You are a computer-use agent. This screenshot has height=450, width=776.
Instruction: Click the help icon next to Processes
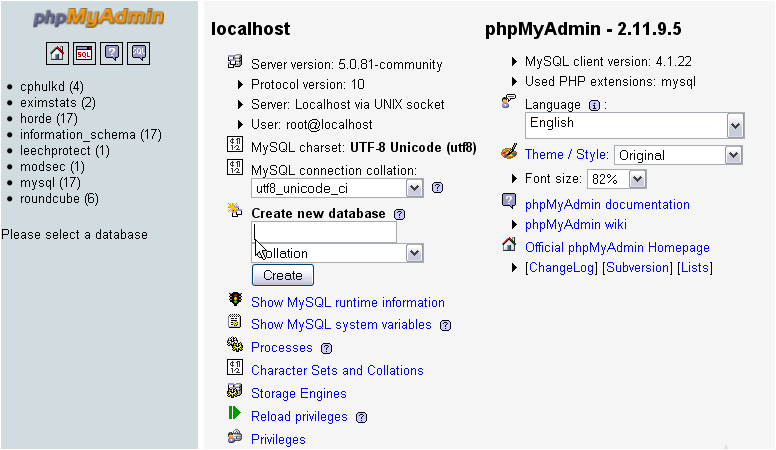[x=327, y=349]
